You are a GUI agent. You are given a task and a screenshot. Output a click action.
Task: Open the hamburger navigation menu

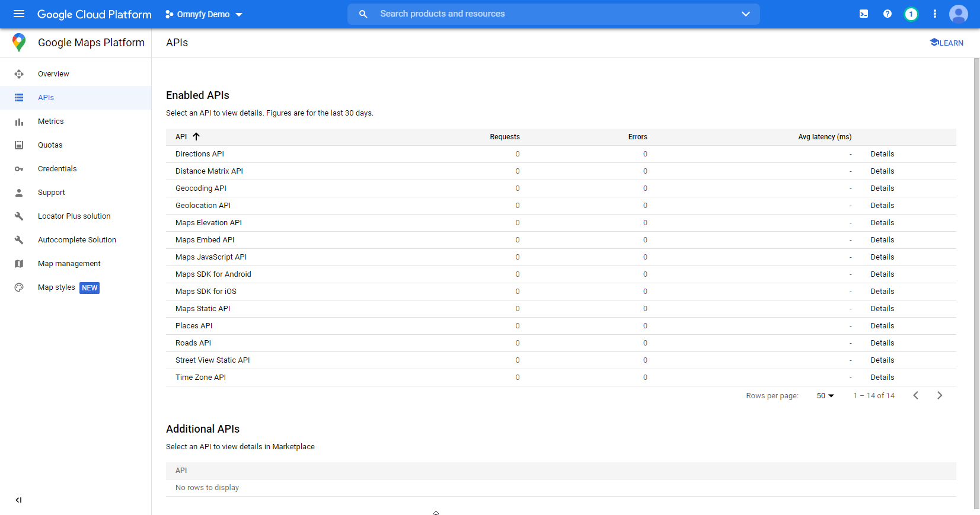click(19, 14)
